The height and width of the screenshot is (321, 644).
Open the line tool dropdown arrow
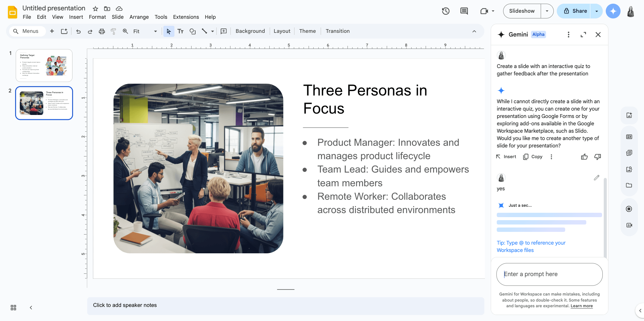click(213, 31)
